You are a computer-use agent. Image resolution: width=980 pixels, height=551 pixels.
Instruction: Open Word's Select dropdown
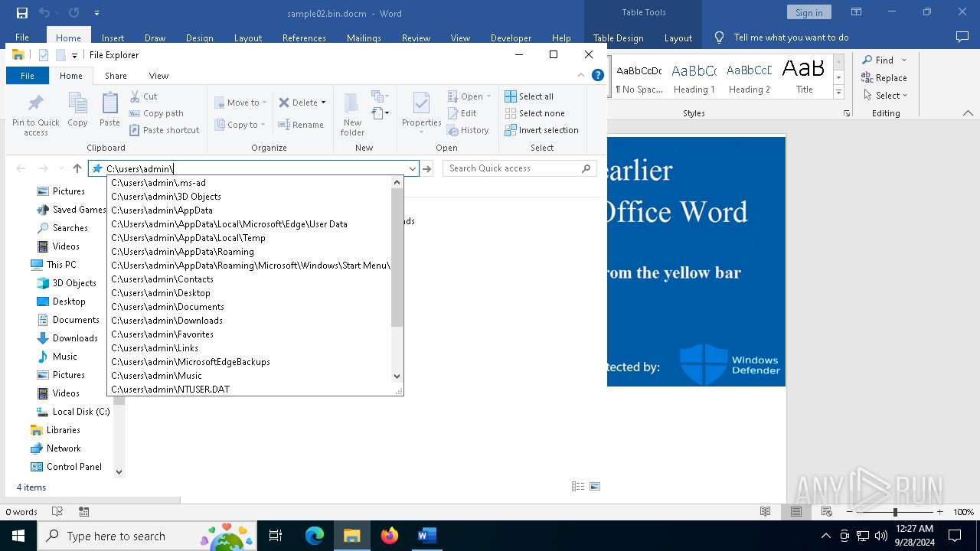pos(885,96)
